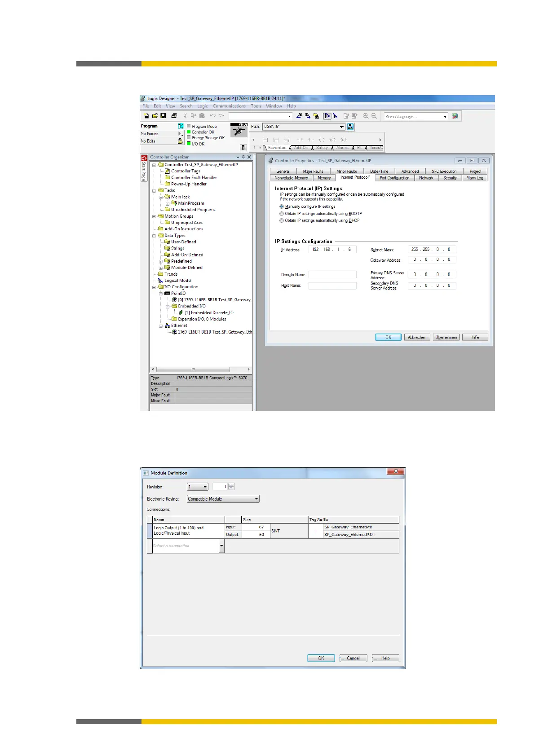Select the Safety instruction tab
This screenshot has width=535, height=756.
click(x=322, y=148)
